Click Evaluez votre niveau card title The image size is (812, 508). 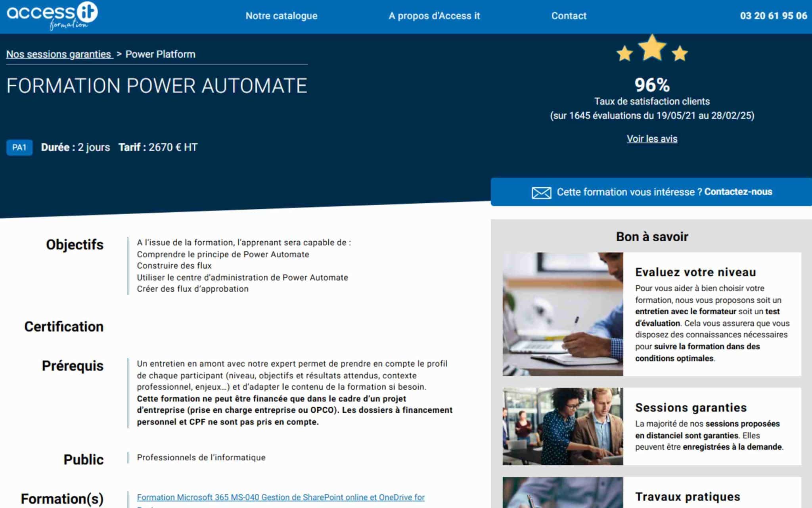click(x=695, y=272)
